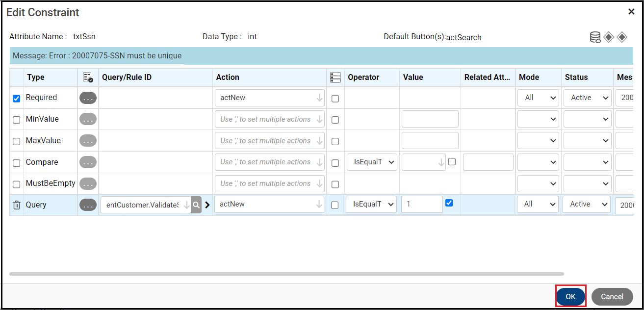This screenshot has width=644, height=310.
Task: Click the first diamond icon at top right
Action: [609, 37]
